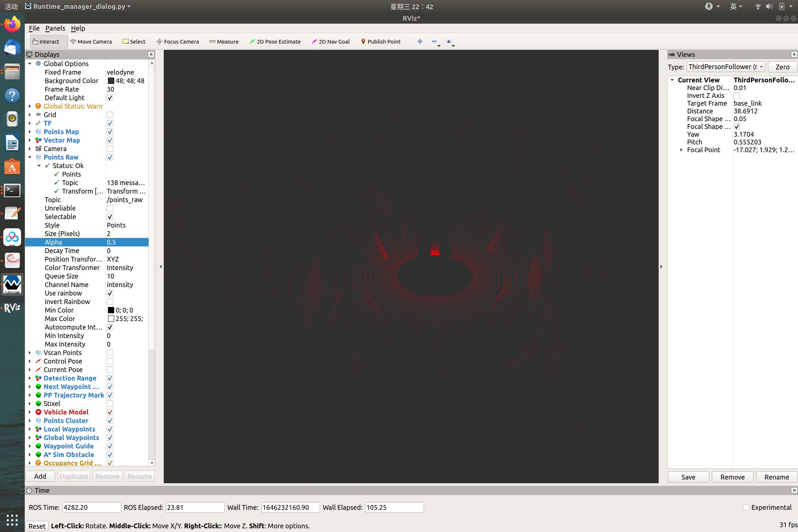Choose the 2D Pose Estimate tool
The width and height of the screenshot is (798, 532).
[x=275, y=41]
